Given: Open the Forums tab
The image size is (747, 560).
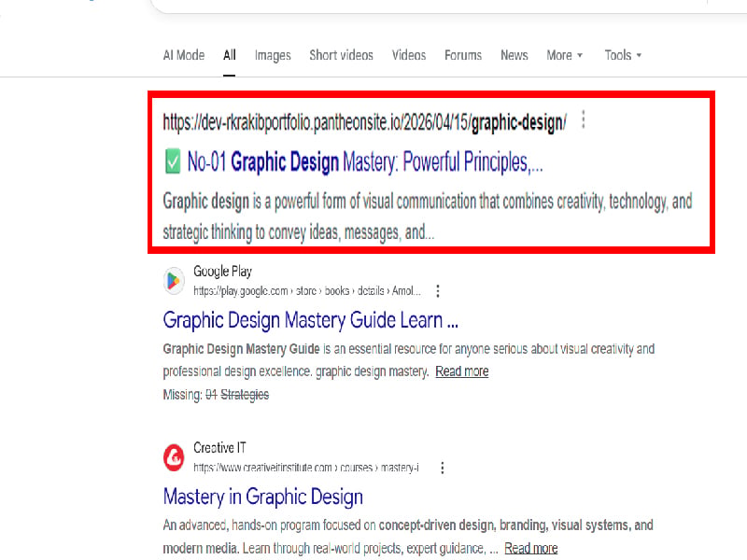Looking at the screenshot, I should 463,55.
